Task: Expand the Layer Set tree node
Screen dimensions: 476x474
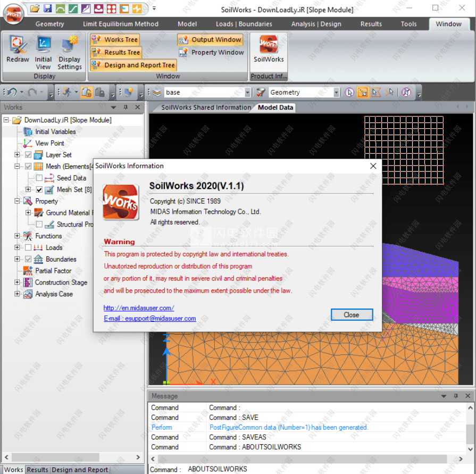Action: coord(17,155)
